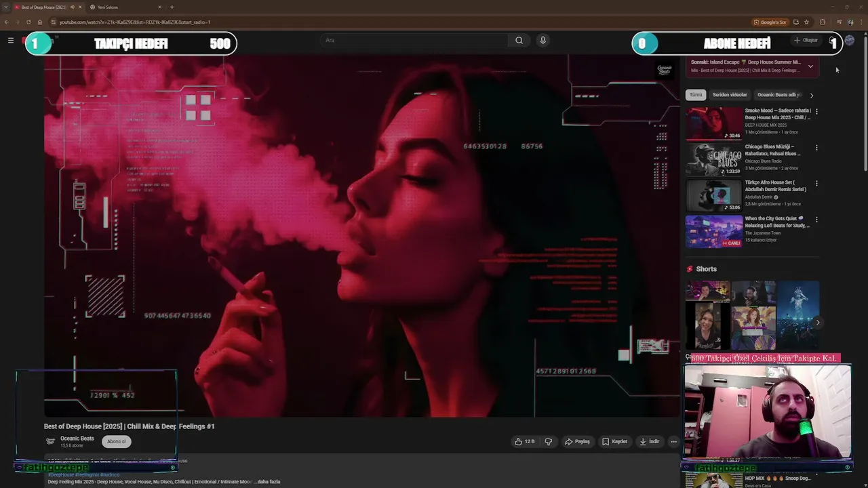Like the video with thumbs up
This screenshot has width=868, height=488.
click(524, 441)
